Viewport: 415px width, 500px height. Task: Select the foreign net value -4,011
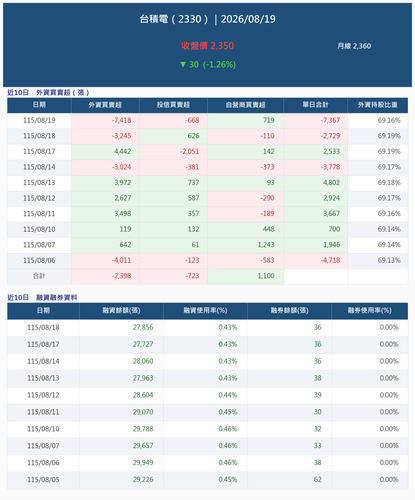[x=121, y=260]
